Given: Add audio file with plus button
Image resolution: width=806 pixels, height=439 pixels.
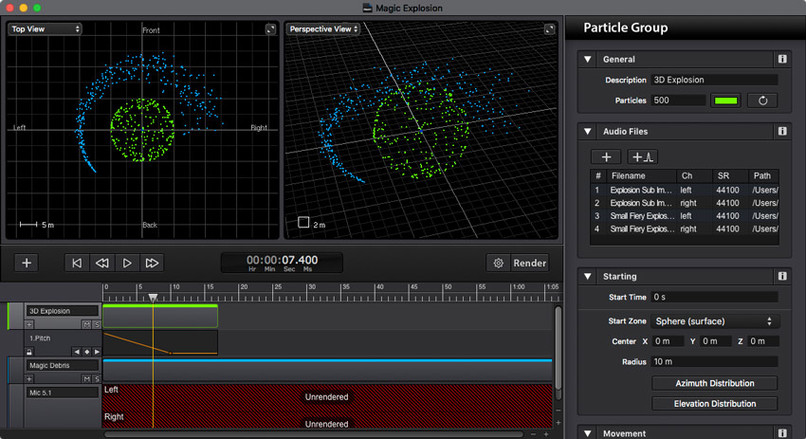Looking at the screenshot, I should (x=606, y=157).
